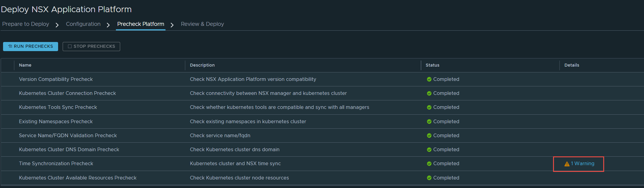Screen dimensions: 644x188
Task: Click Completed status of Existing Namespaces Precheck
Action: click(446, 121)
